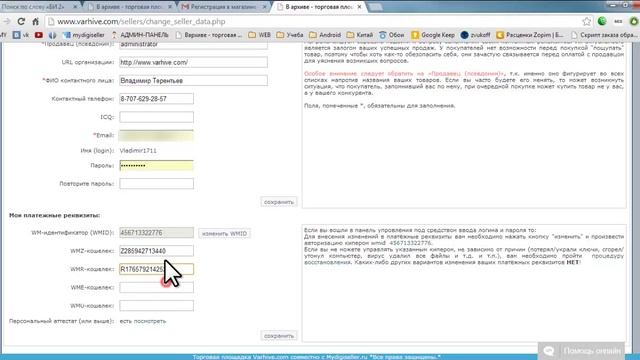Click the empty WMU-кошелек field

(x=156, y=305)
